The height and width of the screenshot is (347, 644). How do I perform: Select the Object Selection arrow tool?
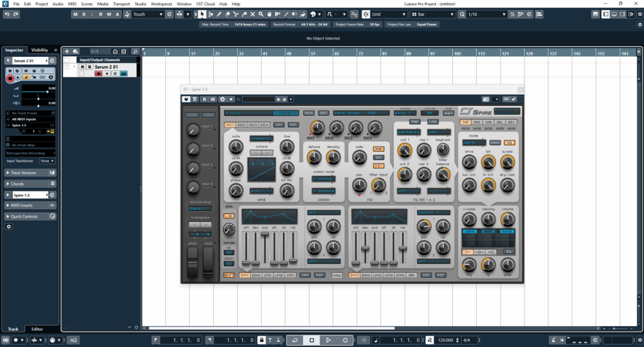click(x=202, y=14)
